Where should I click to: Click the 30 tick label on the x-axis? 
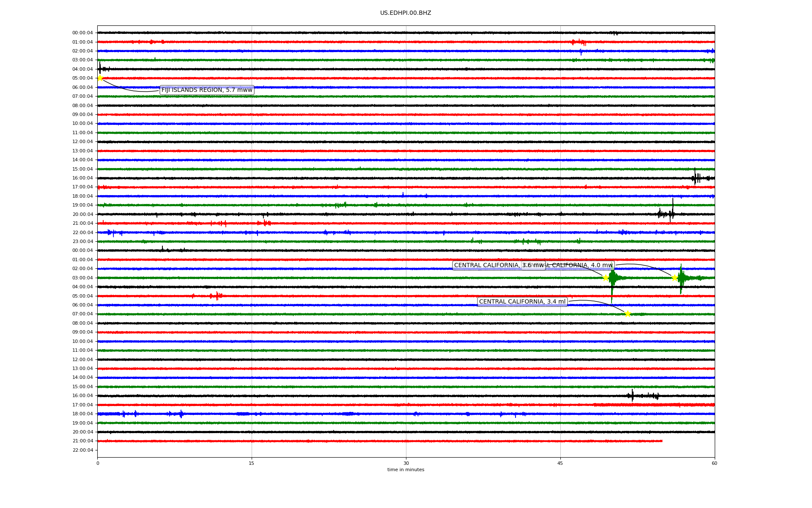tap(406, 463)
